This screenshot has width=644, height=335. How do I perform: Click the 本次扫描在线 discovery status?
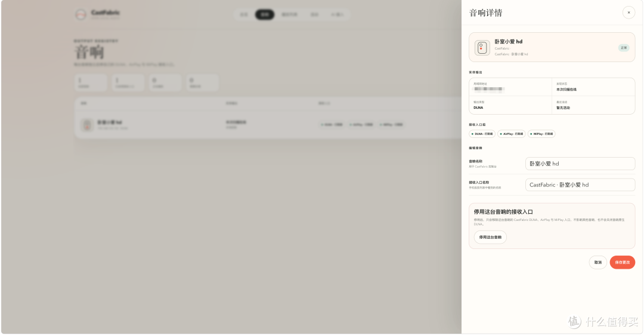point(566,90)
